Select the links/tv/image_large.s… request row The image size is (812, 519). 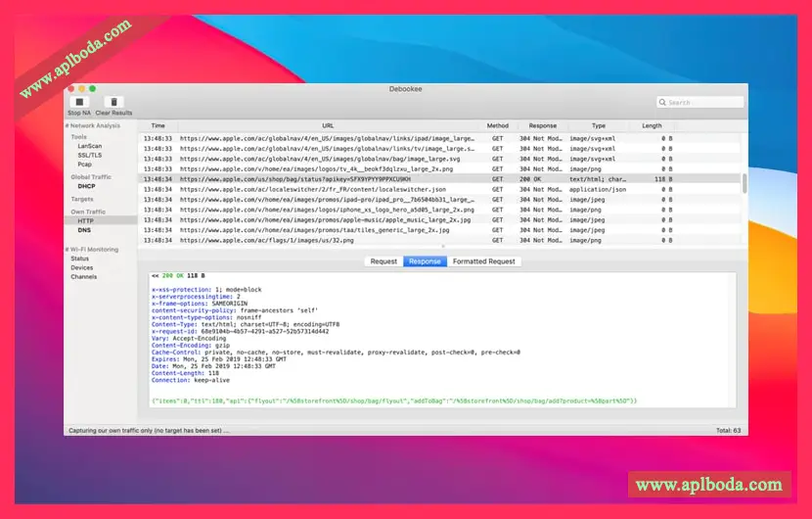tap(439, 149)
